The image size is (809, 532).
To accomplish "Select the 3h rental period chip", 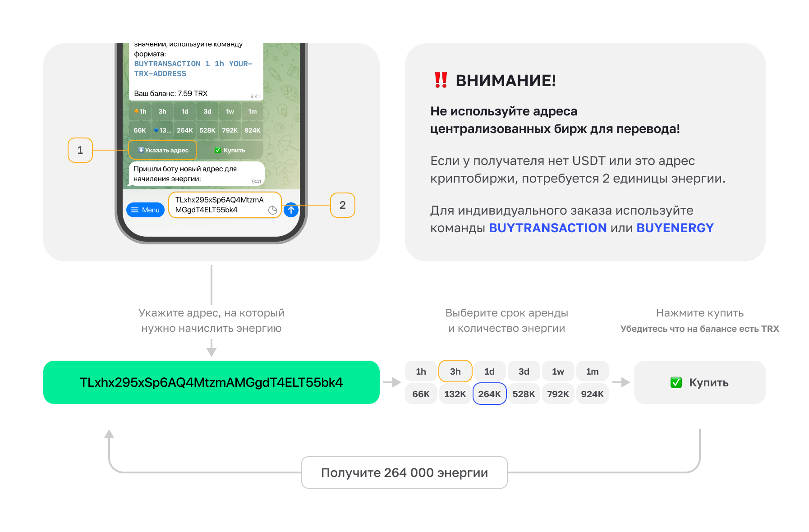I will click(455, 371).
